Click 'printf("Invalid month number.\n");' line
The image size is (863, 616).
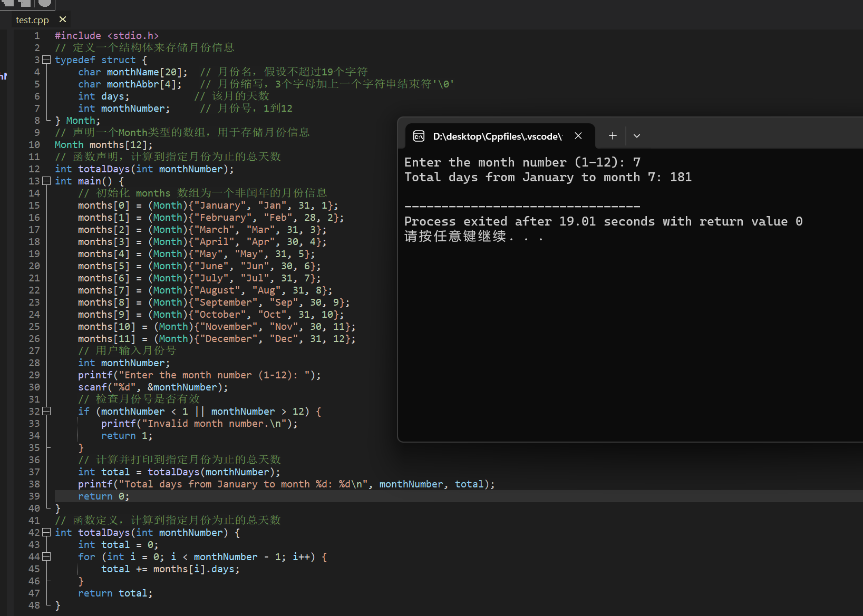pos(200,423)
